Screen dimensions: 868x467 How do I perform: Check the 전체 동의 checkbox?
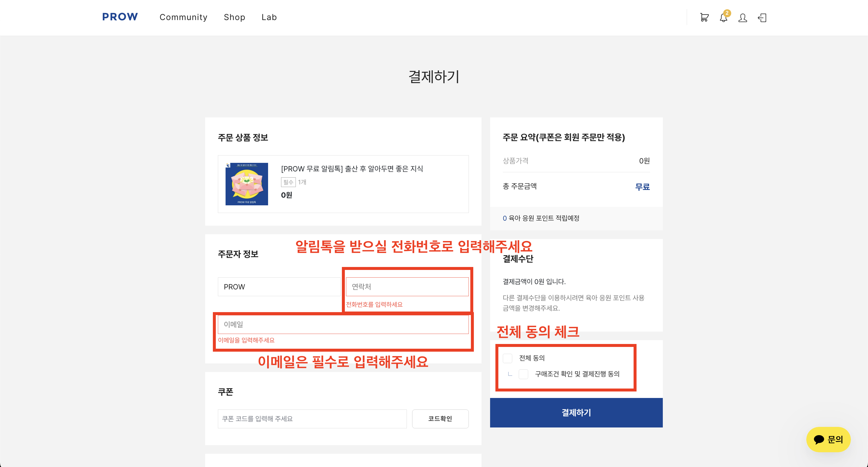508,358
